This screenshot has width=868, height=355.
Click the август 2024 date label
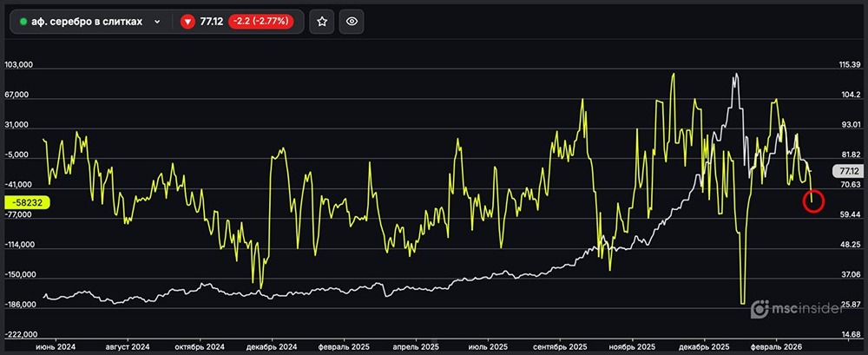(128, 347)
